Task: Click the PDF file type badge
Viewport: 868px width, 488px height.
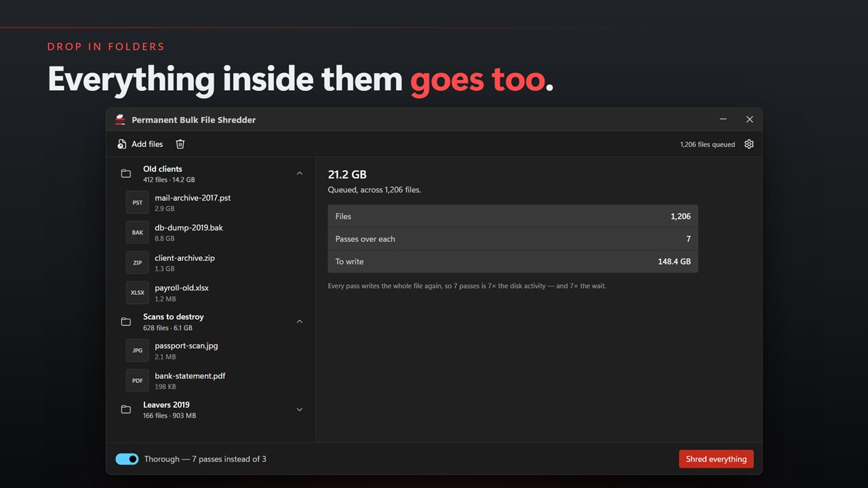Action: pos(138,380)
